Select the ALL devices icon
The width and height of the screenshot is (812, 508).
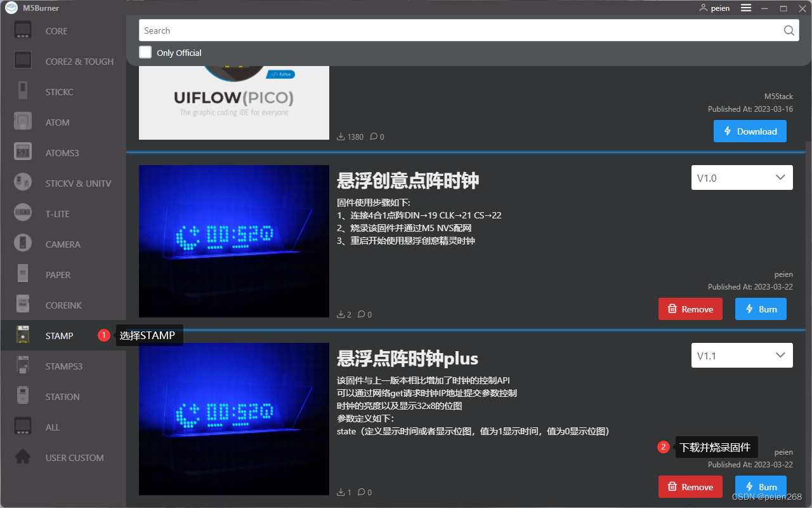click(x=23, y=427)
